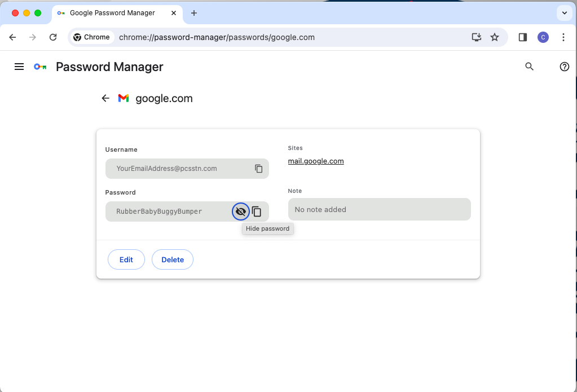
Task: Open the hamburger main menu
Action: [x=19, y=67]
